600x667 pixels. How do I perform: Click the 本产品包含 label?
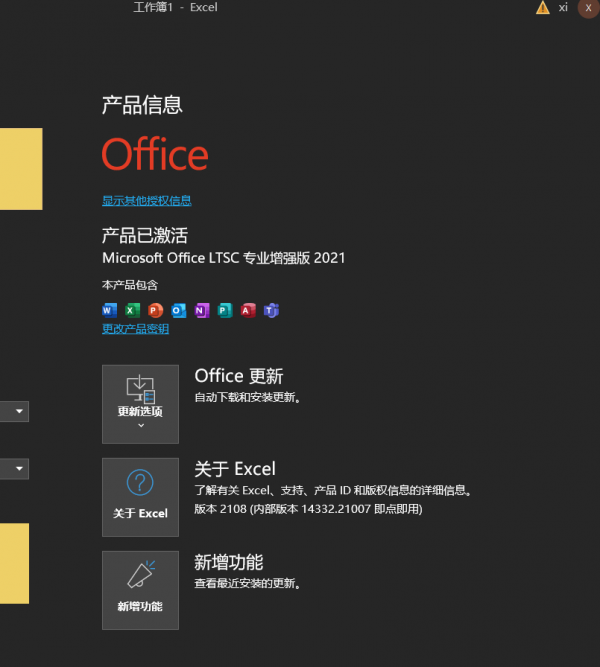tap(130, 285)
